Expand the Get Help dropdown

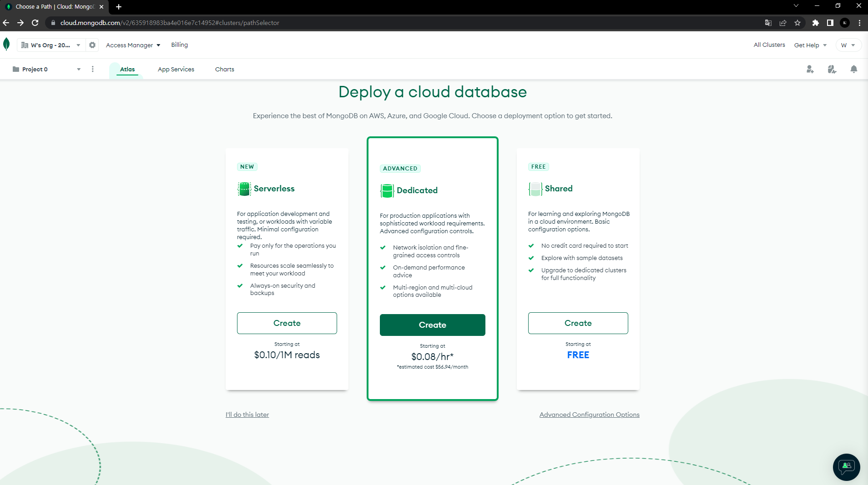[811, 45]
